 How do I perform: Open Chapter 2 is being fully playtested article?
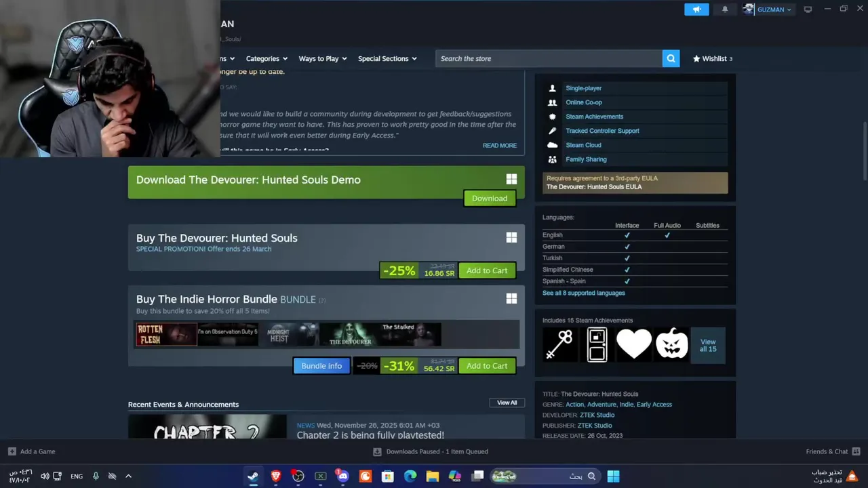coord(370,435)
